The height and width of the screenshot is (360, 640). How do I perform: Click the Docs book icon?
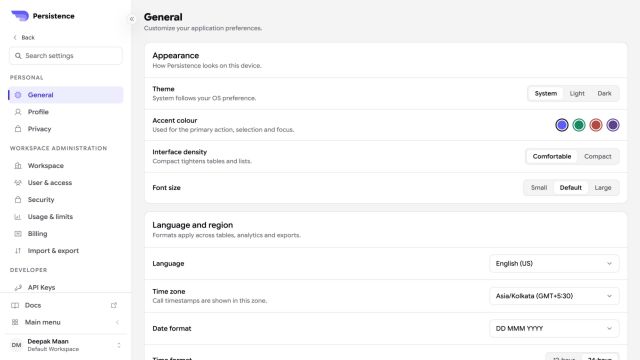[x=15, y=305]
